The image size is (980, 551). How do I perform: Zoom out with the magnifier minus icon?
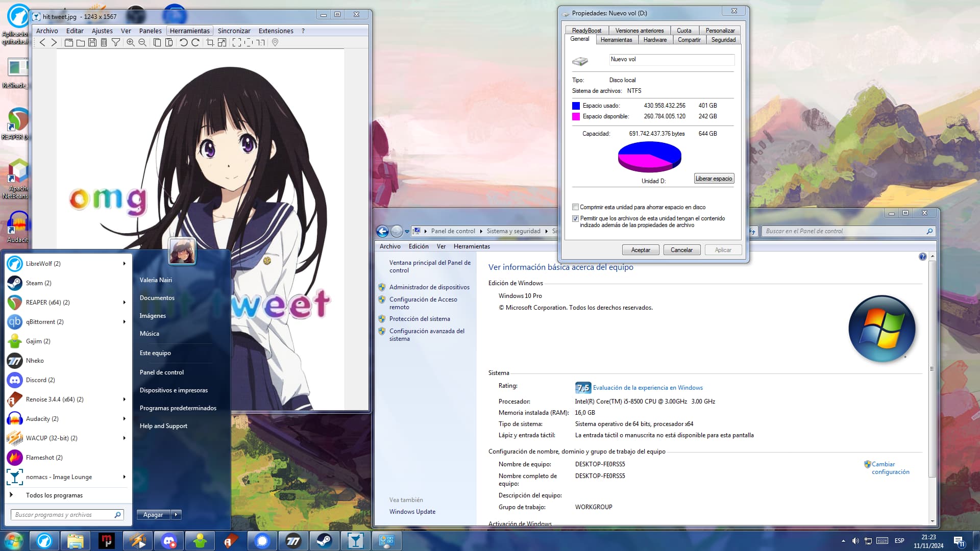(142, 42)
